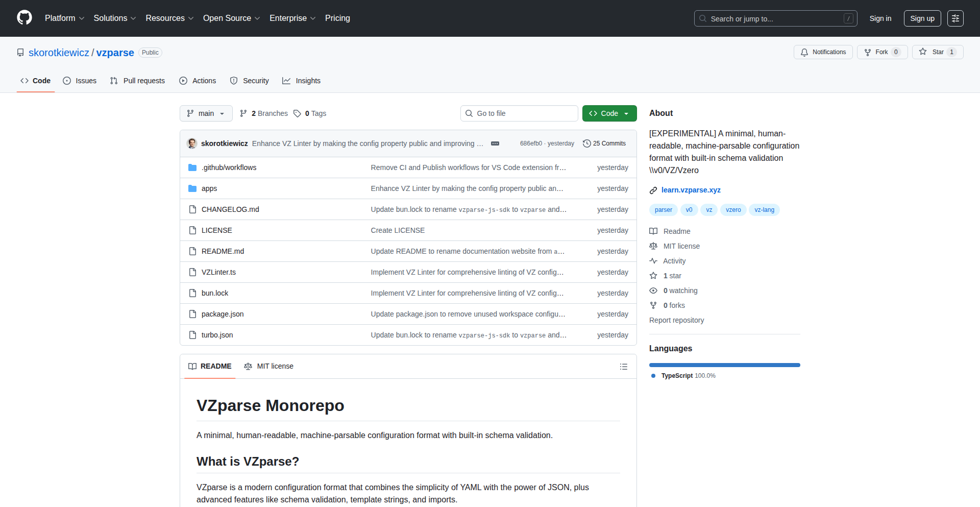Open the learn.vzparse.xyz link
Screen dimensions: 980x507
coord(691,190)
